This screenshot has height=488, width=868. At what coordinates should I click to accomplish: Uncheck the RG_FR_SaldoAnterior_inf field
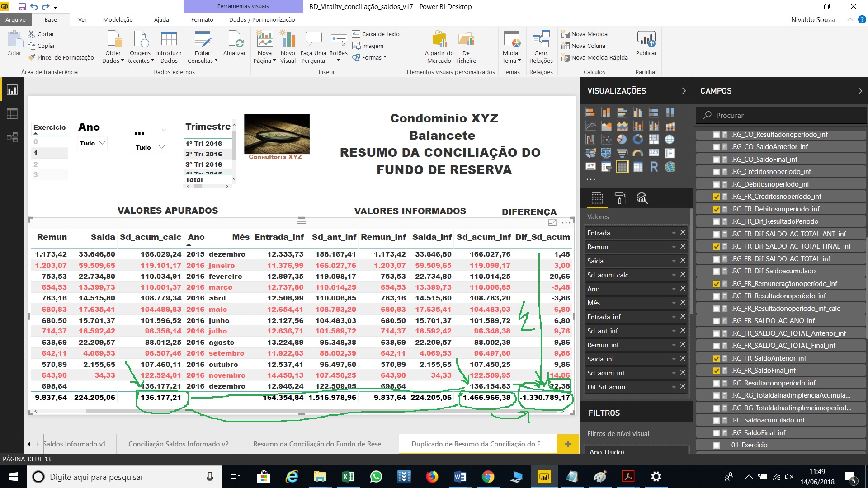pyautogui.click(x=716, y=358)
